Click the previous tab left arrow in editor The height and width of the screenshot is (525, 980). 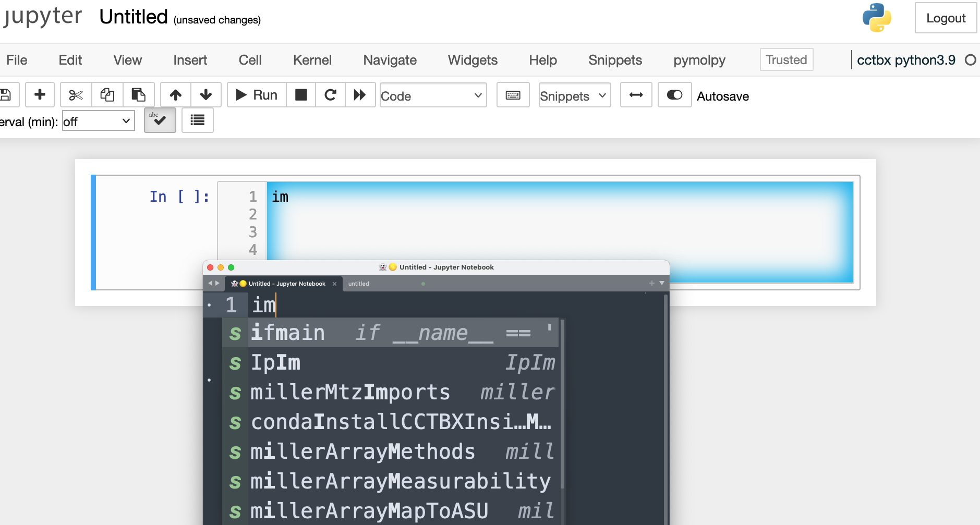(210, 283)
